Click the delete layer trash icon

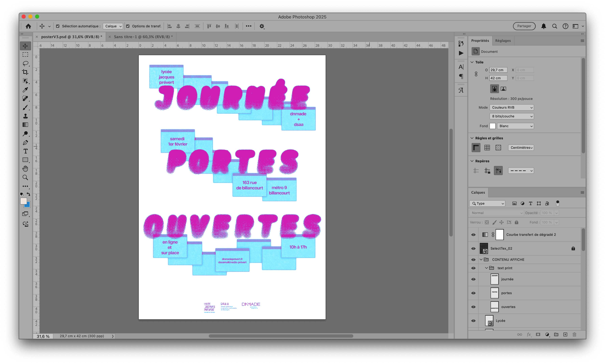pos(574,334)
